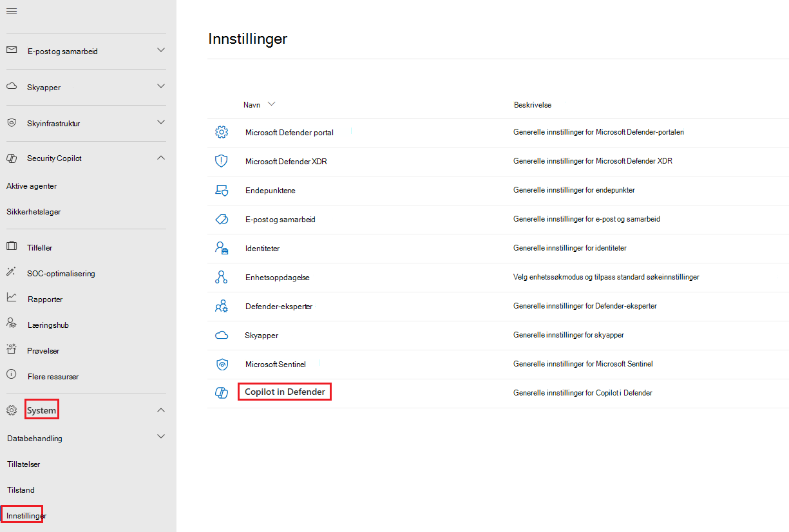Click 'Velg enhetssøkmodus og tilpass standard søkeinnstillinger' text
Screen dimensions: 789x532
[x=606, y=277]
